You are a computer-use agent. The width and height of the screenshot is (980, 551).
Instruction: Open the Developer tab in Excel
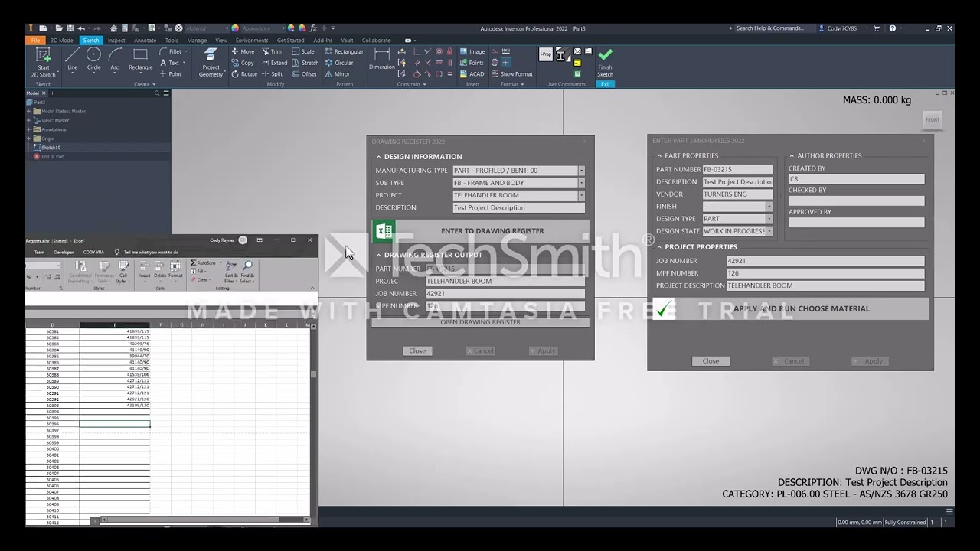[x=64, y=252]
